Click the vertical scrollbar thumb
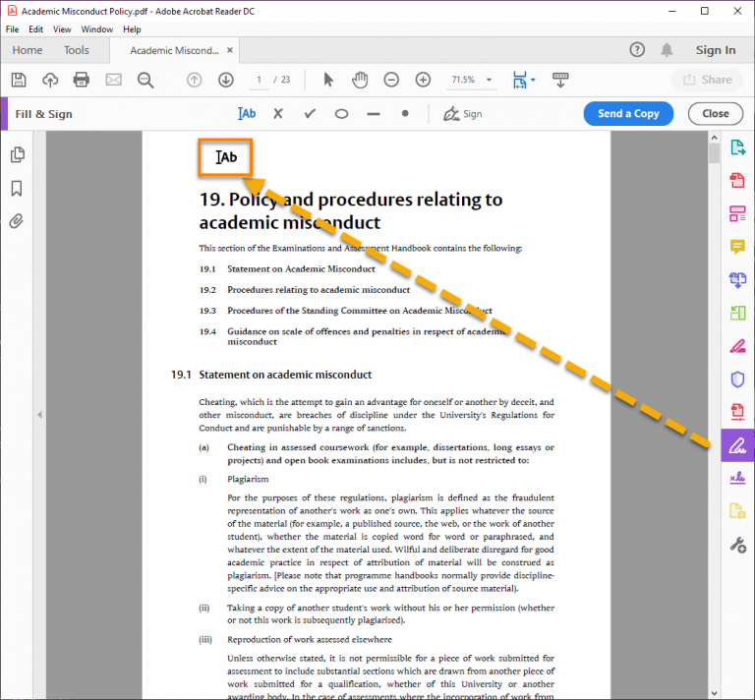This screenshot has width=755, height=700. pyautogui.click(x=714, y=153)
